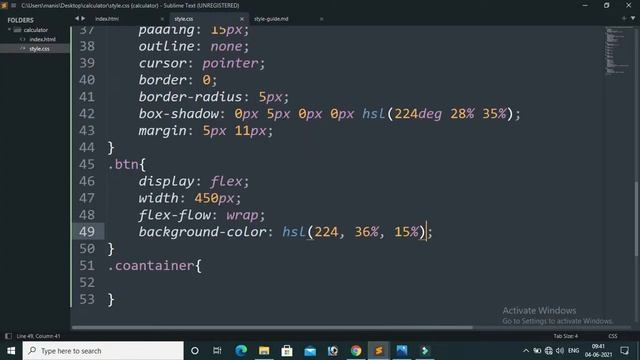Open Mail app from taskbar

pos(310,351)
